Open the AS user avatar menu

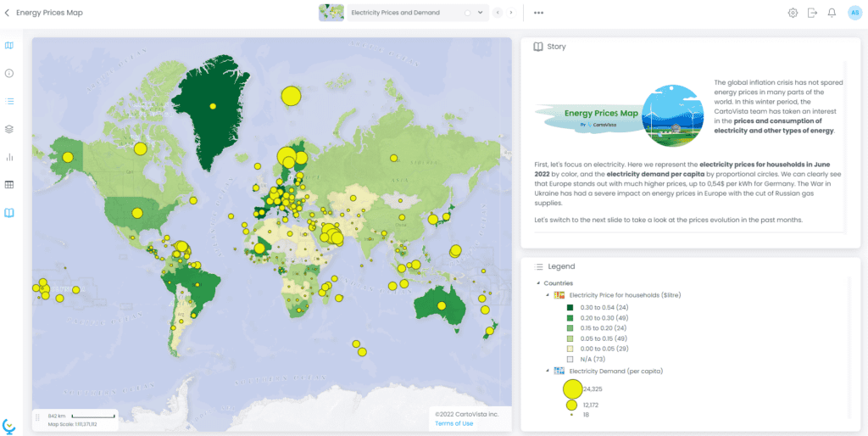tap(854, 13)
